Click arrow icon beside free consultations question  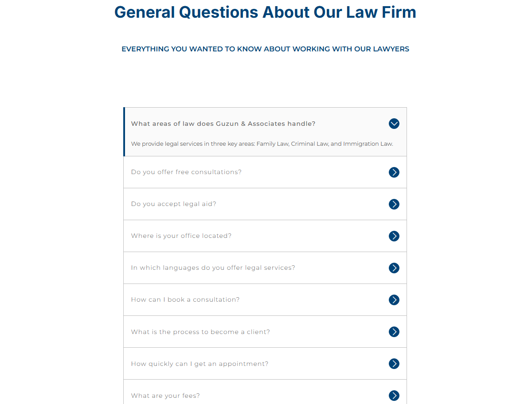pos(394,172)
